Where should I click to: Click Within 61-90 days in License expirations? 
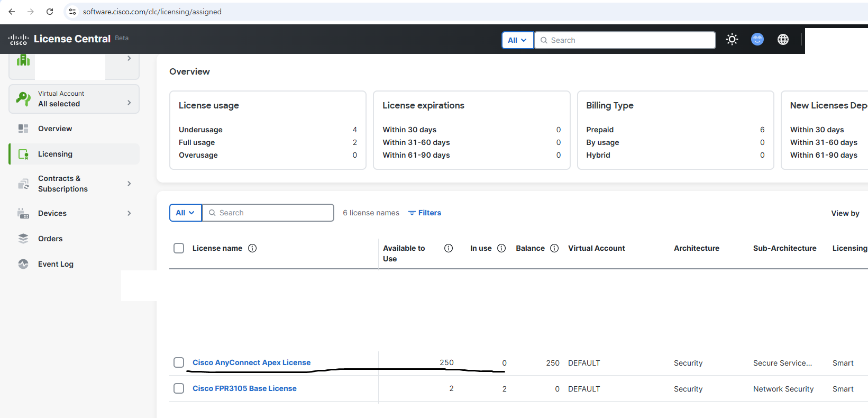tap(471, 155)
